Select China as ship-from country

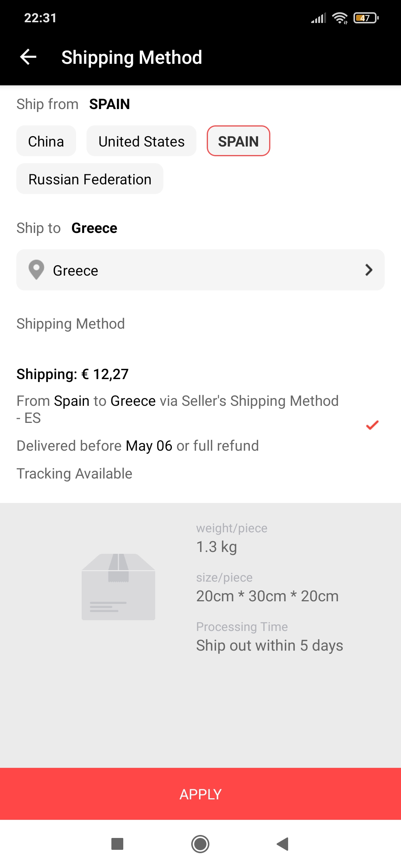[x=46, y=141]
